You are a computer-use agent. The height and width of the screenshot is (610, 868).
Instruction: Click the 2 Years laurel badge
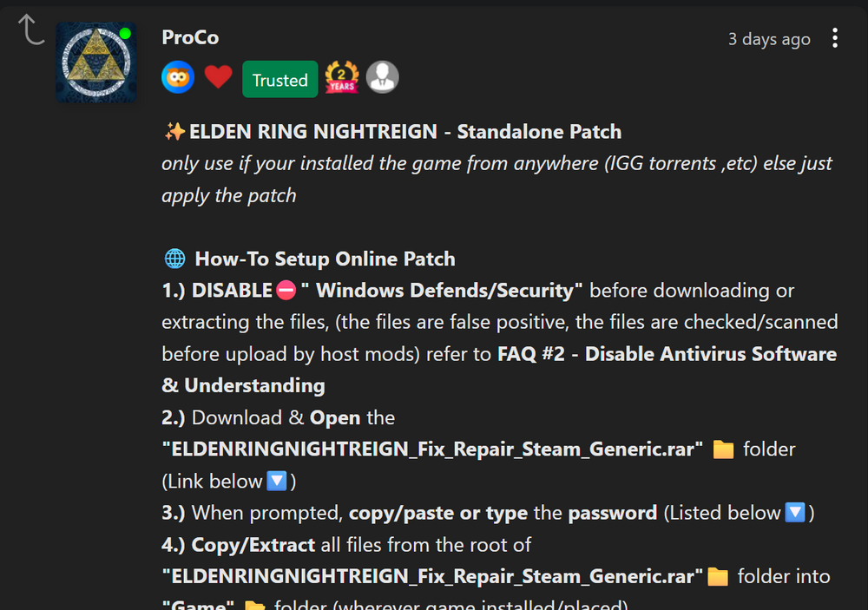pyautogui.click(x=342, y=77)
